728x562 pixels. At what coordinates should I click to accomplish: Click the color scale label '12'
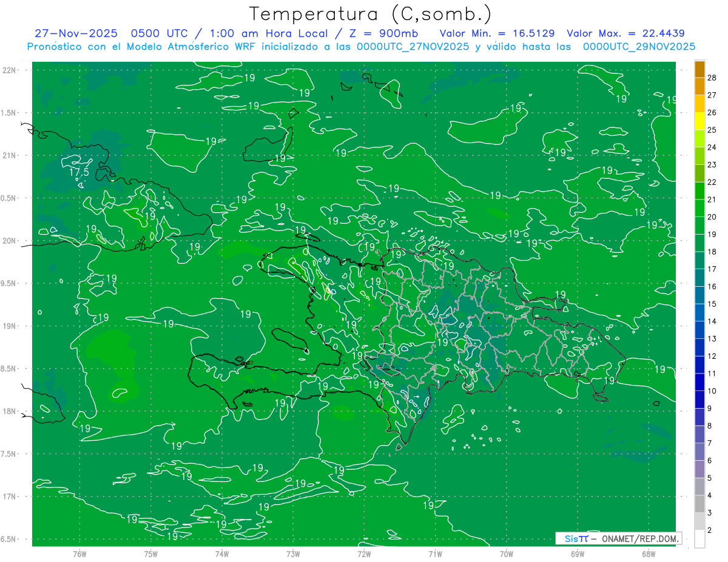(712, 356)
